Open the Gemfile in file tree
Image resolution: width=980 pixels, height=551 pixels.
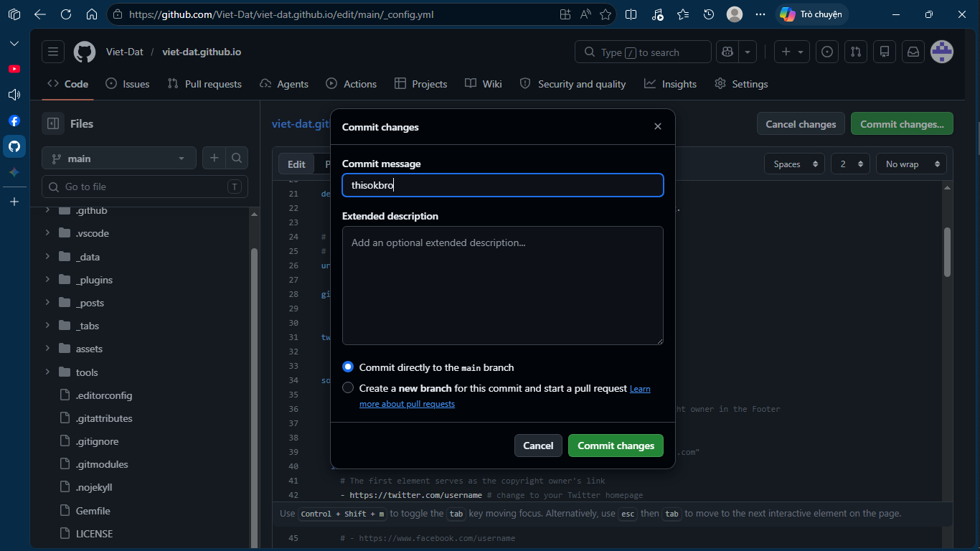click(x=93, y=511)
